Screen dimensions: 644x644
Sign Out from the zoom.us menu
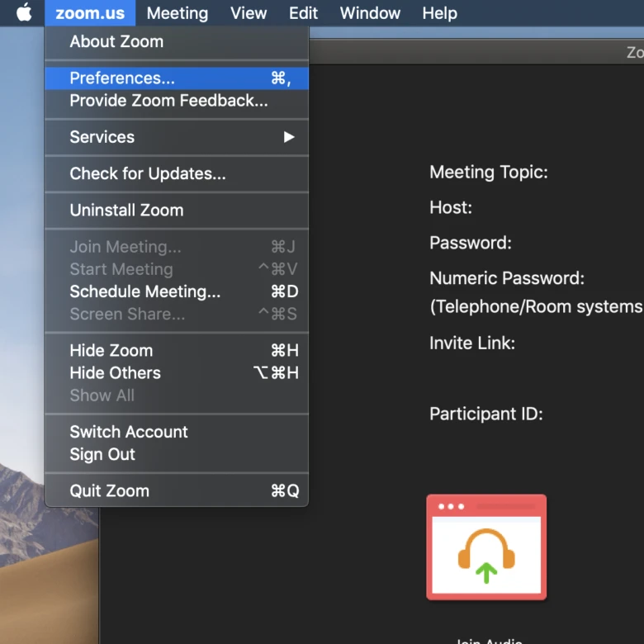(102, 454)
